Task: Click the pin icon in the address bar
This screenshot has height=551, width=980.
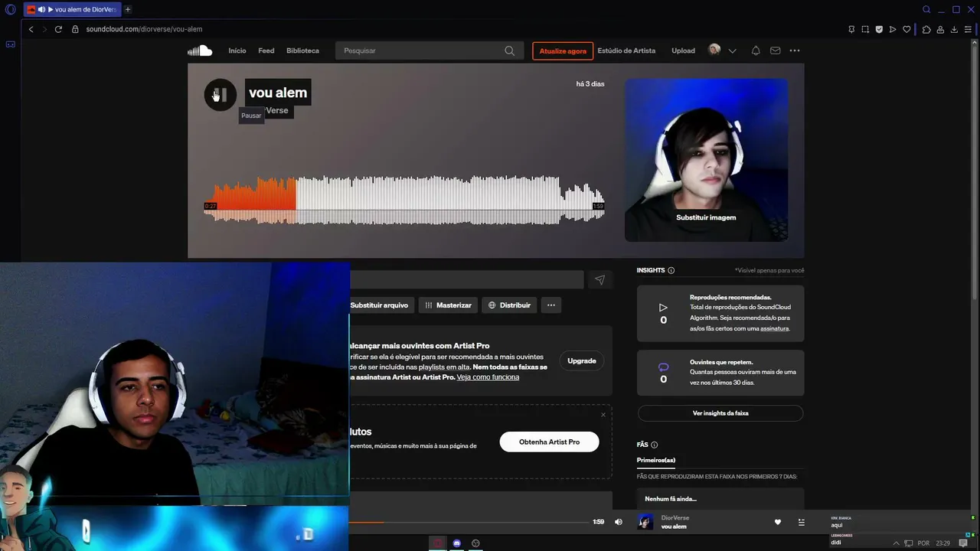Action: tap(851, 29)
